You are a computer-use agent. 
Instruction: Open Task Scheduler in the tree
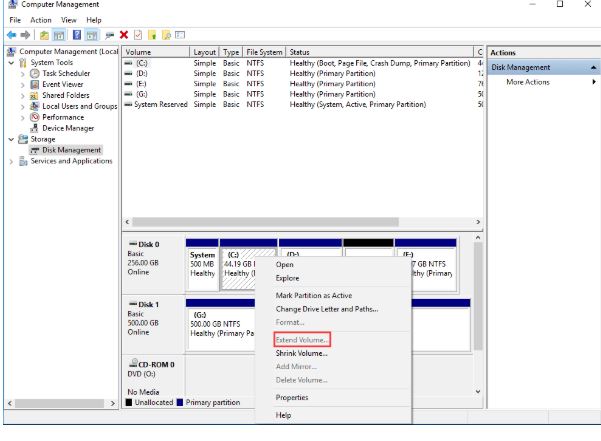[64, 73]
